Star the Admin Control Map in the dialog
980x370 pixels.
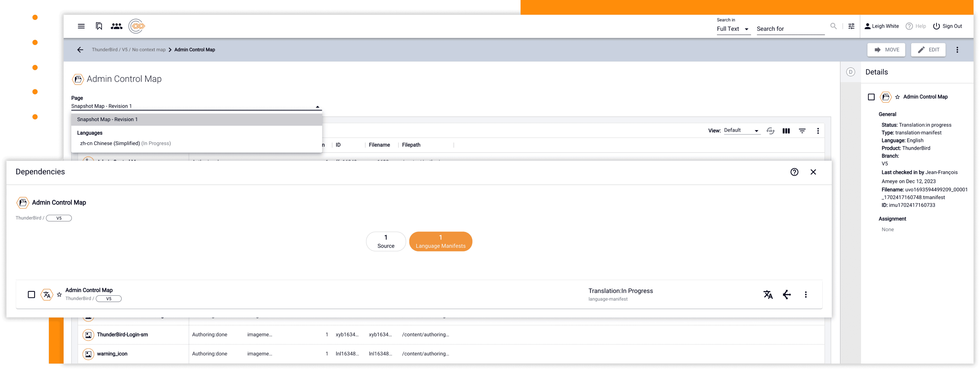[59, 294]
